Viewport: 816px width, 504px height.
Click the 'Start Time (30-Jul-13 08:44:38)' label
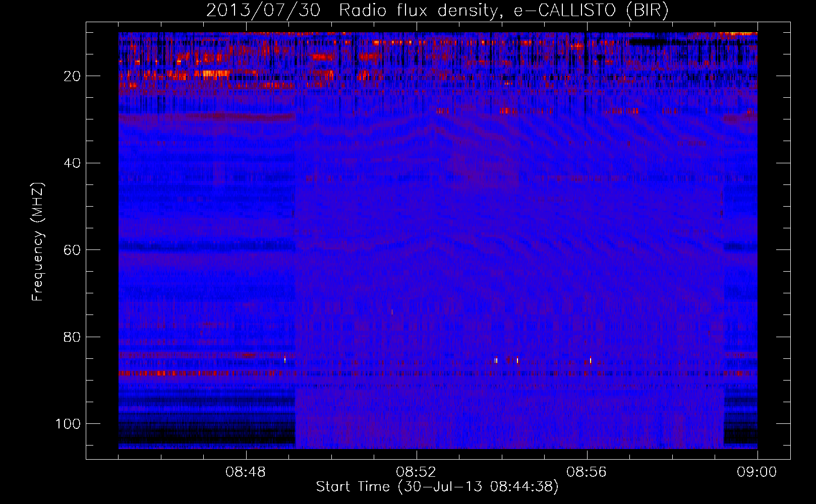point(437,487)
